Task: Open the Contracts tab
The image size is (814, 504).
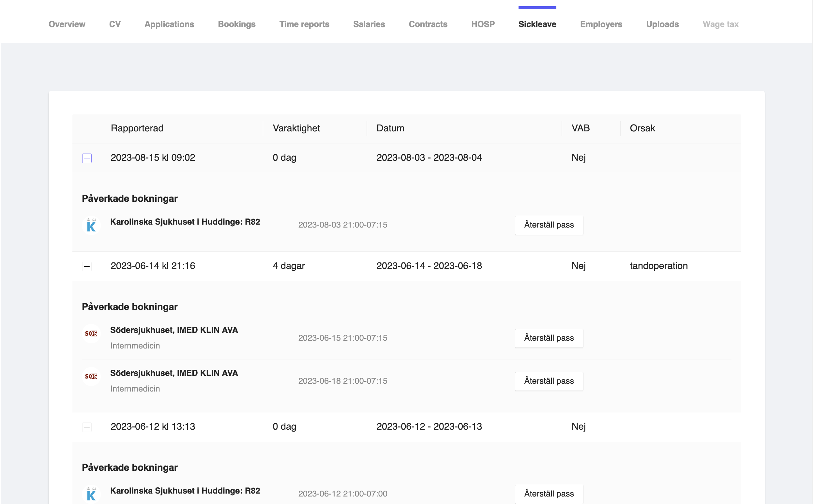Action: (x=428, y=24)
